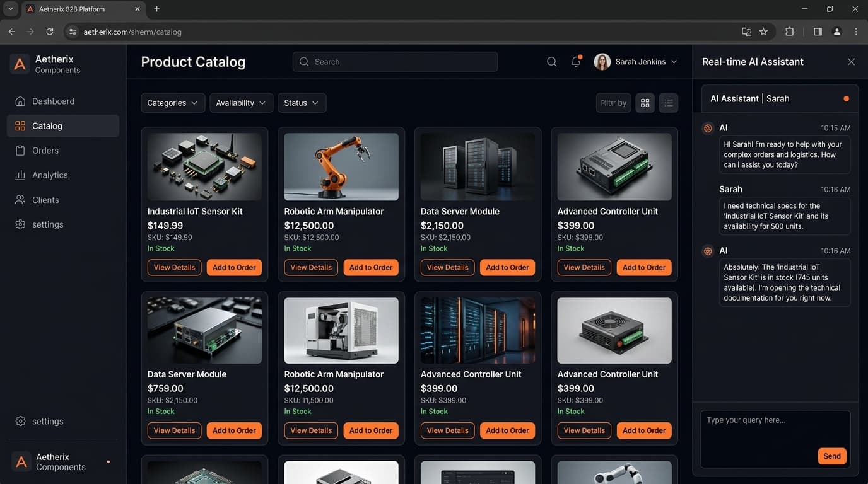868x484 pixels.
Task: Click the Aetherix Components footer logo
Action: click(21, 462)
